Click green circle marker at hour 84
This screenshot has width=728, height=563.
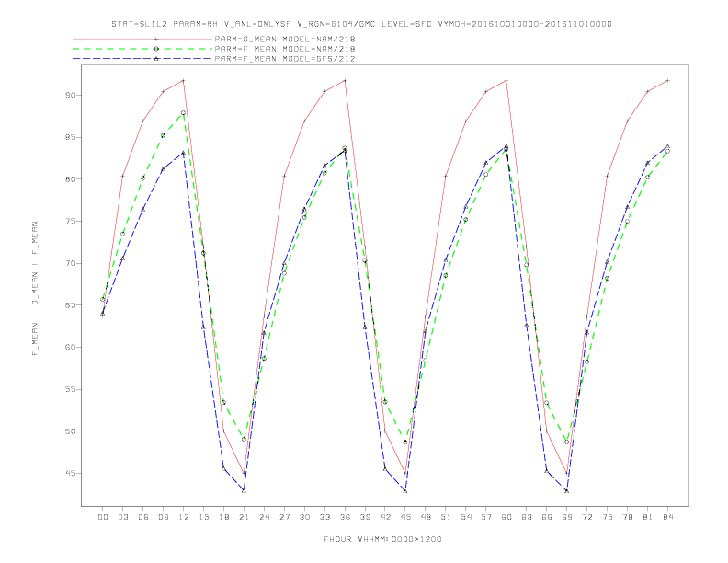point(667,151)
